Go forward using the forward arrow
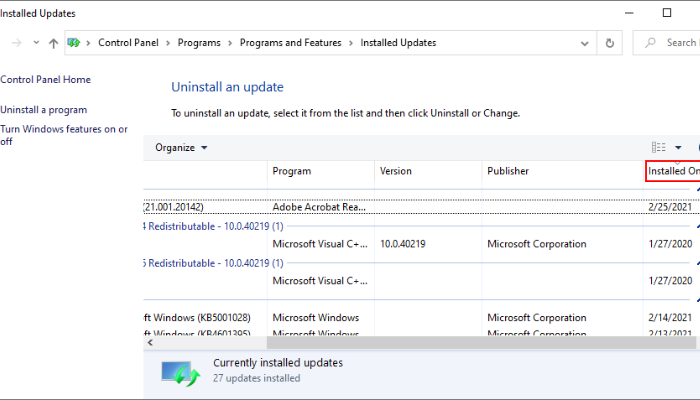 tap(17, 43)
